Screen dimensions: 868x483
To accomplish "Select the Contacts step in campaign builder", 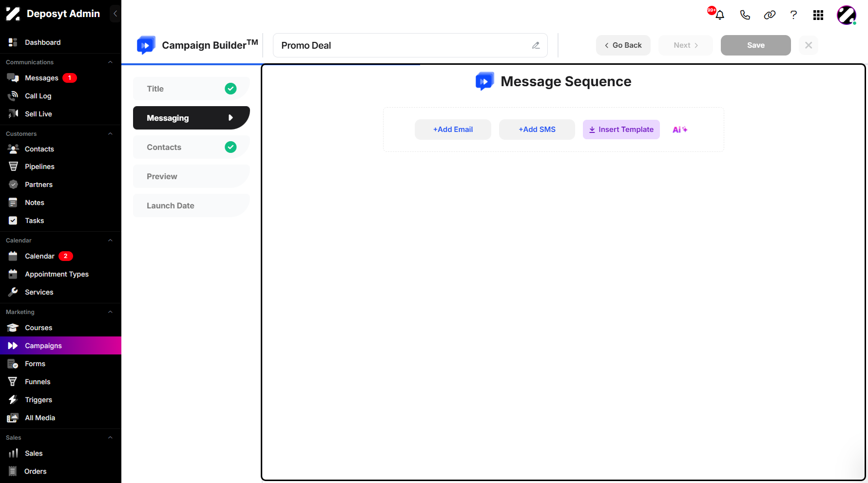I will coord(192,147).
